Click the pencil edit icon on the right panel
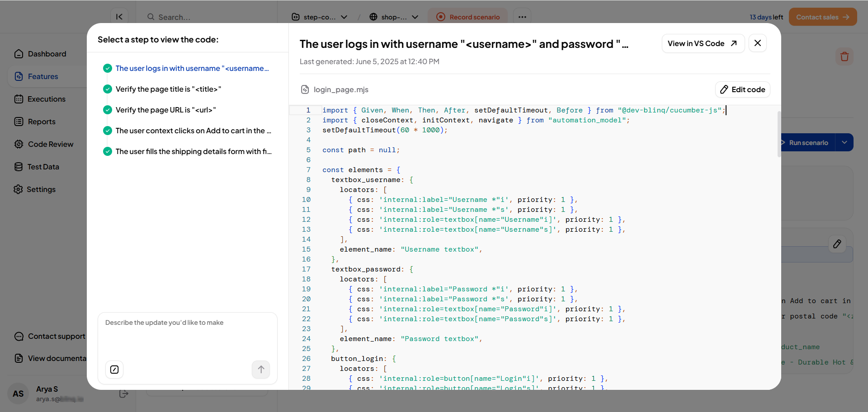 [x=837, y=243]
